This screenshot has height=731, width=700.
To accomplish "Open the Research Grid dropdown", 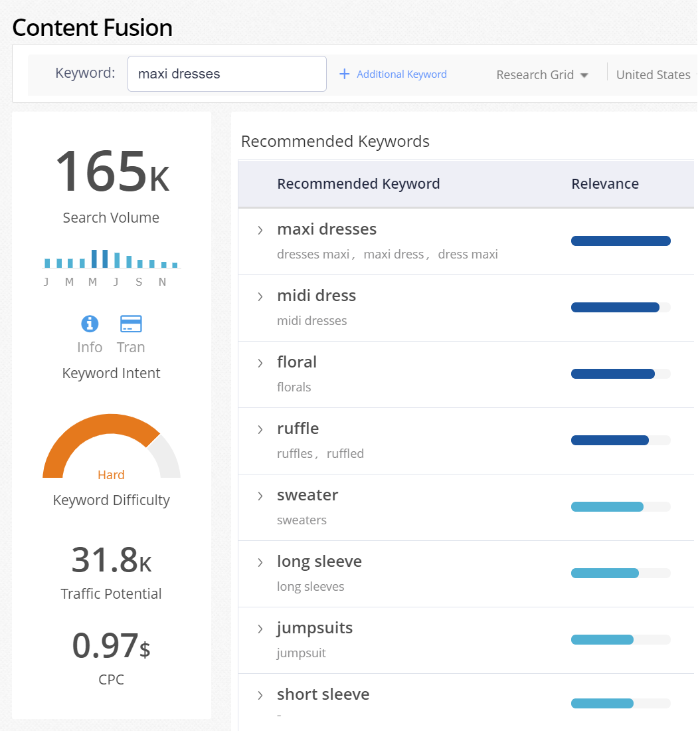I will pos(542,74).
